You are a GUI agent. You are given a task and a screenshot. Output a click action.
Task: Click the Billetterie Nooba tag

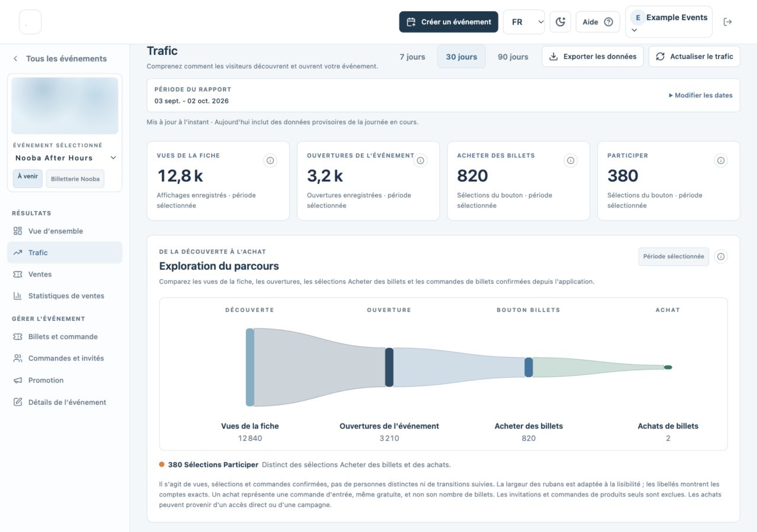(75, 179)
